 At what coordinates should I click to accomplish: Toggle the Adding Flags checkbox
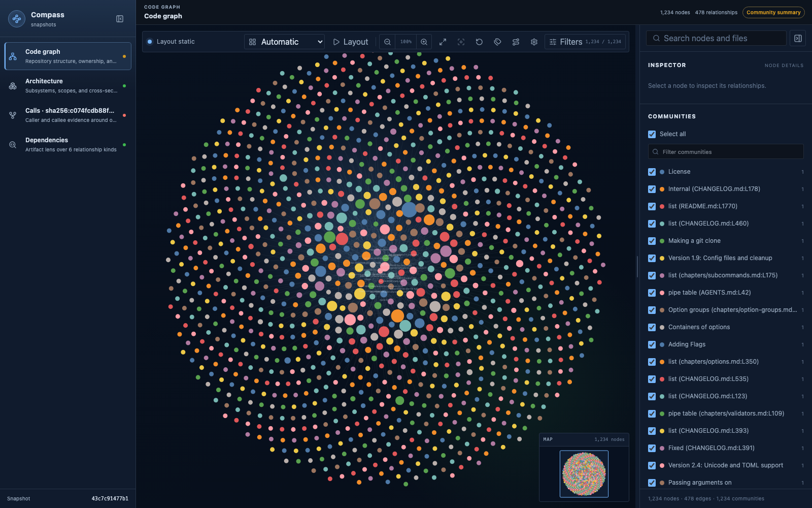point(652,344)
